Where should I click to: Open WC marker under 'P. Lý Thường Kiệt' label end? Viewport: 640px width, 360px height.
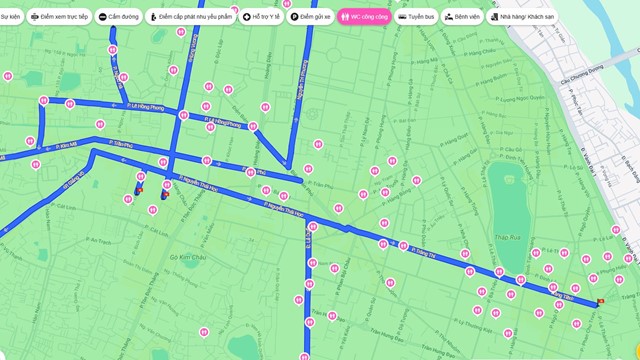click(508, 334)
